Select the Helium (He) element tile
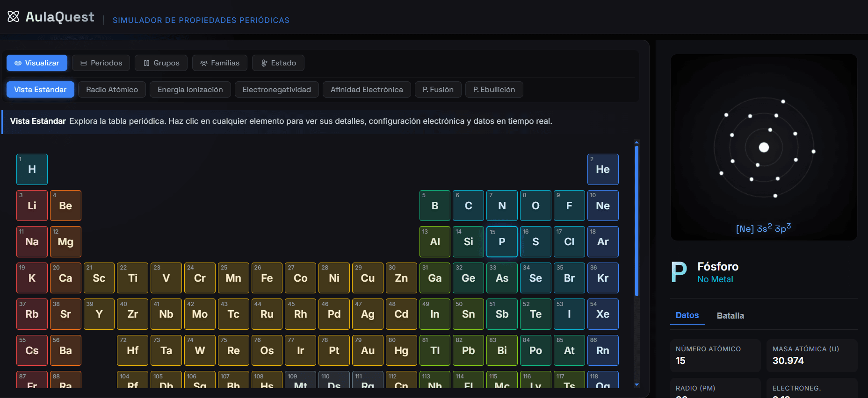The width and height of the screenshot is (868, 398). coord(603,169)
